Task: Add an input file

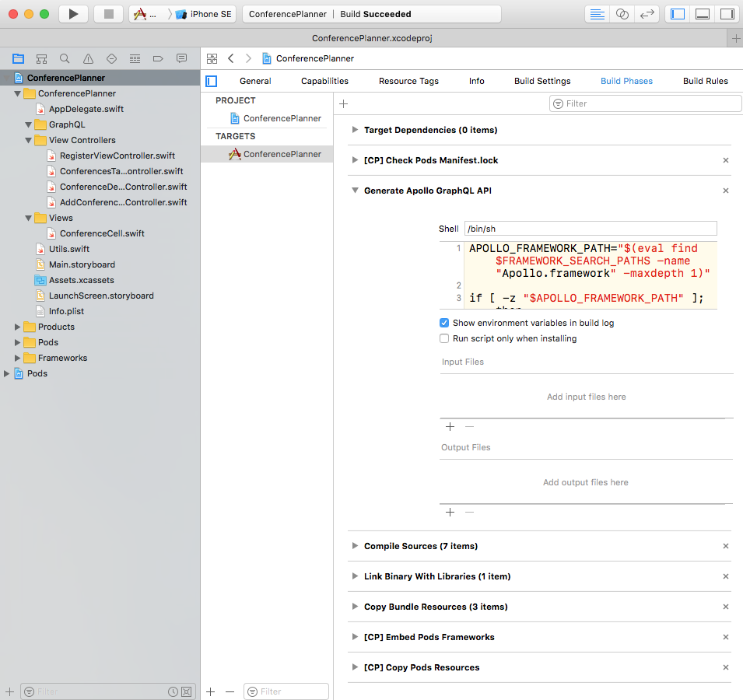Action: [450, 427]
